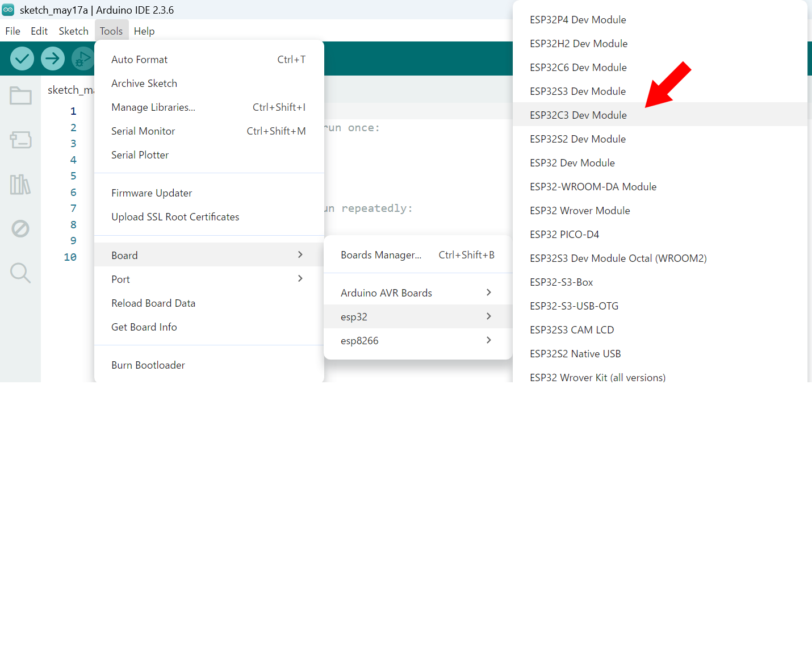The width and height of the screenshot is (812, 668).
Task: Open the Sketchbook folder sidebar icon
Action: (20, 95)
